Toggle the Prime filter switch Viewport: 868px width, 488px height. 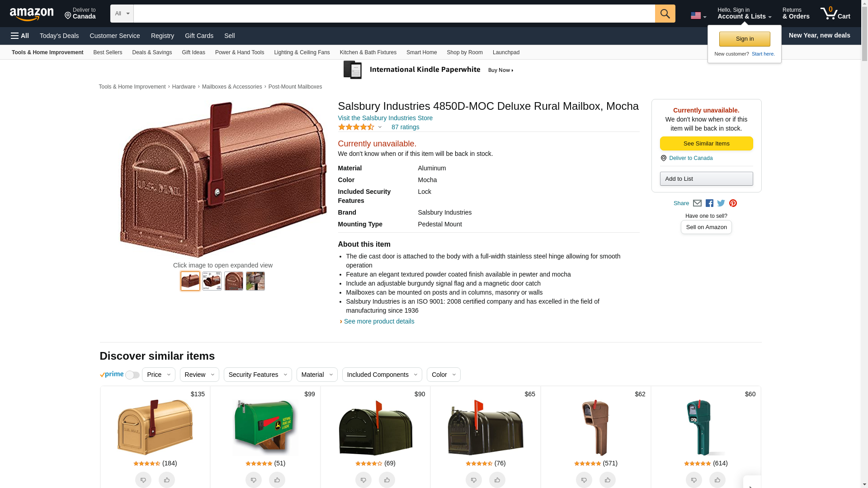132,375
